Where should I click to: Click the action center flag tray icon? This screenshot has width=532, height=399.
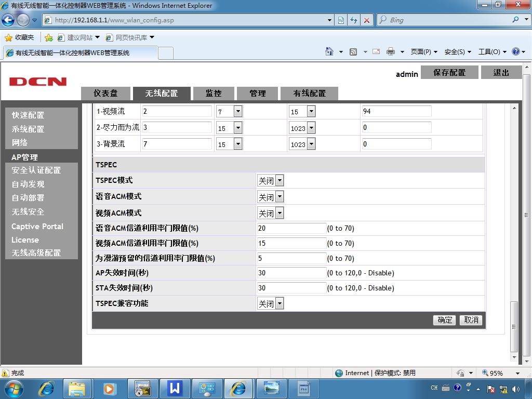[490, 389]
